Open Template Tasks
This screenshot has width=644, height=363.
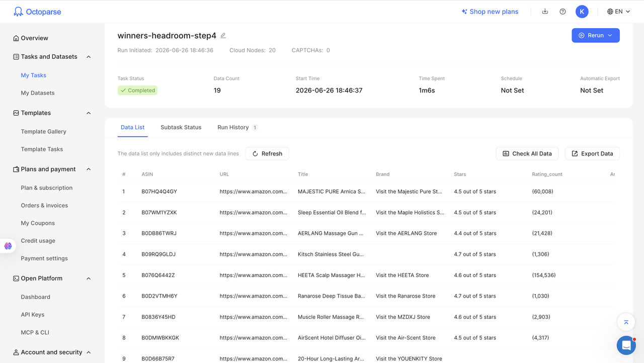coord(42,149)
